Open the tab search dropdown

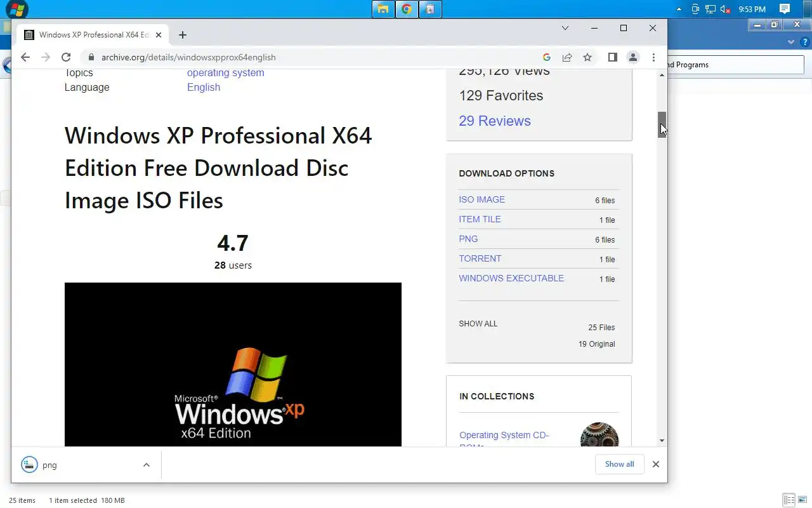coord(565,28)
